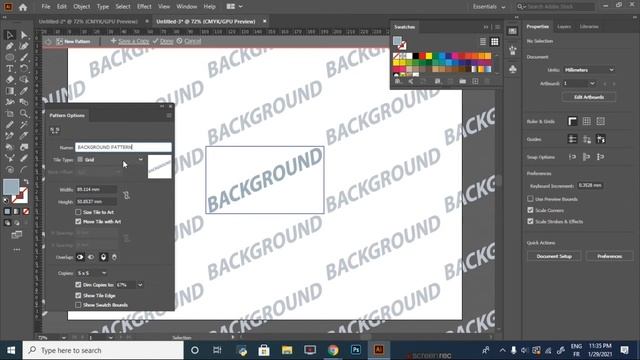Image resolution: width=640 pixels, height=360 pixels.
Task: Click New Color Group folder icon in Swatches
Action: pyautogui.click(x=462, y=82)
